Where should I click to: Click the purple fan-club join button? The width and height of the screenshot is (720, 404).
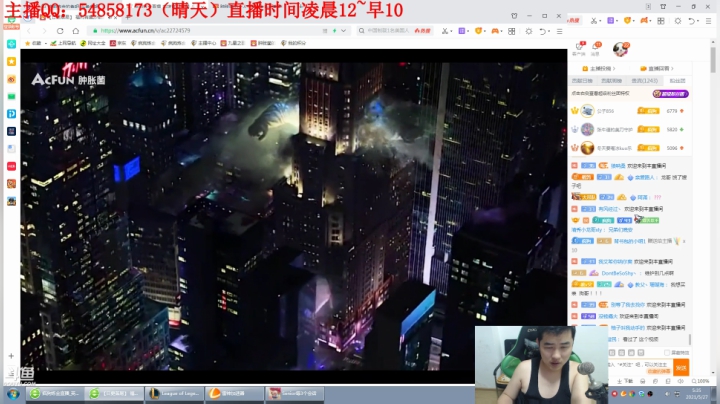(x=670, y=94)
